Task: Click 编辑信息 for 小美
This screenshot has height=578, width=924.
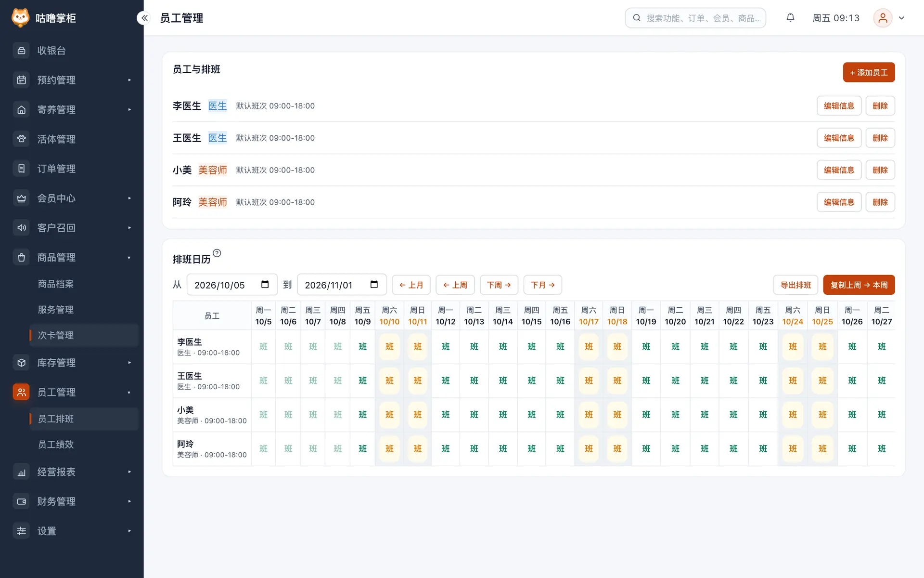Action: [839, 170]
